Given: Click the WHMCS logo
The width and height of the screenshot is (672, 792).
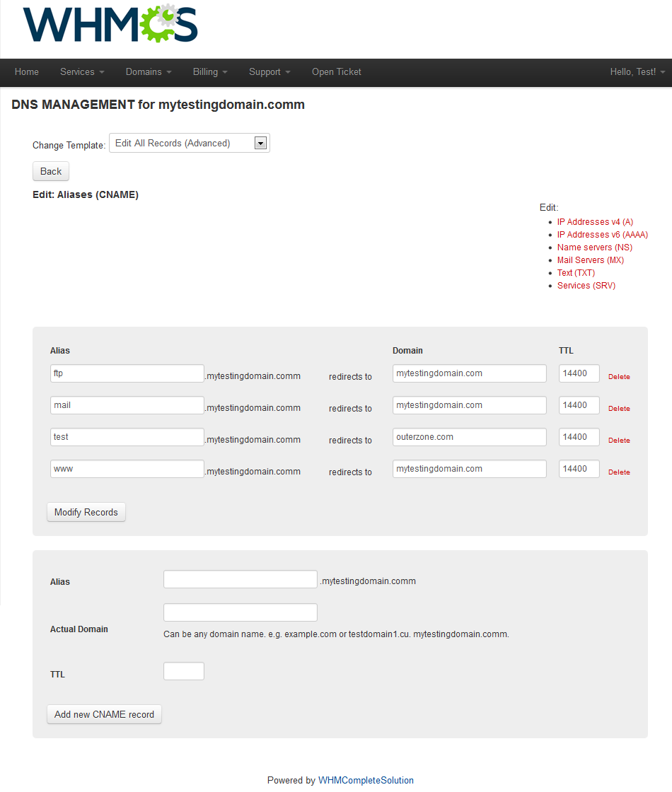Looking at the screenshot, I should tap(110, 24).
